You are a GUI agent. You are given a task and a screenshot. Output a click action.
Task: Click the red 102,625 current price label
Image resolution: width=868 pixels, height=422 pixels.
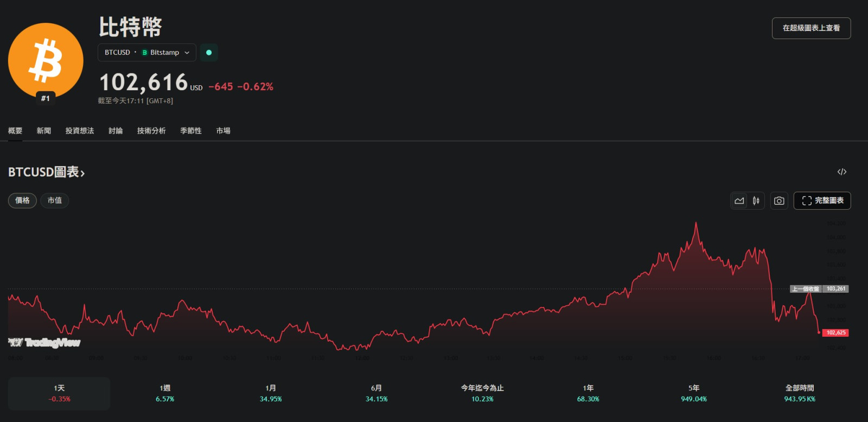[x=836, y=333]
